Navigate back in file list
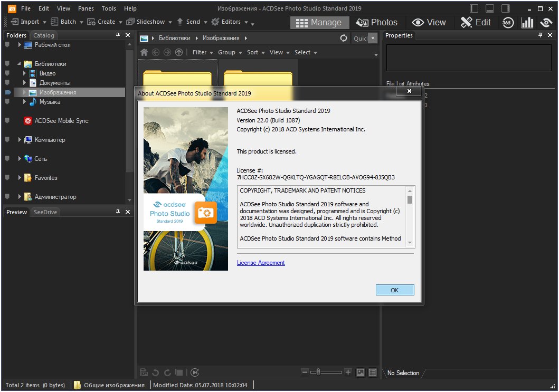The width and height of the screenshot is (559, 392). point(156,52)
